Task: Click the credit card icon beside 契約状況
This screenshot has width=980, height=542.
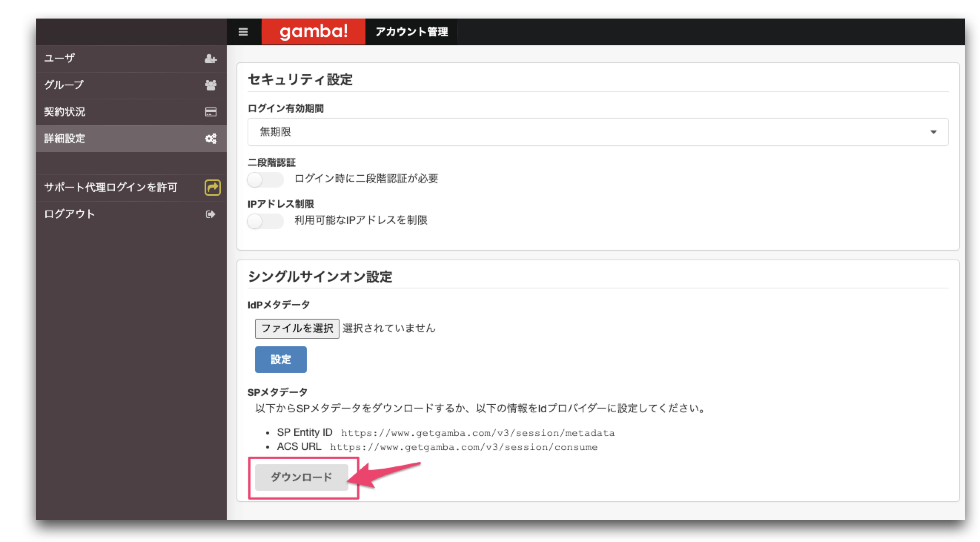Action: point(211,112)
